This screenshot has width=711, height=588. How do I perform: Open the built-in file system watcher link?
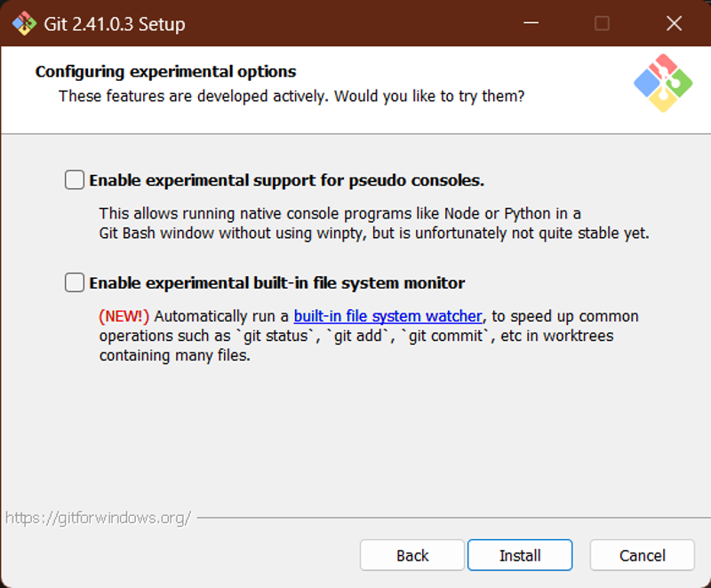387,316
